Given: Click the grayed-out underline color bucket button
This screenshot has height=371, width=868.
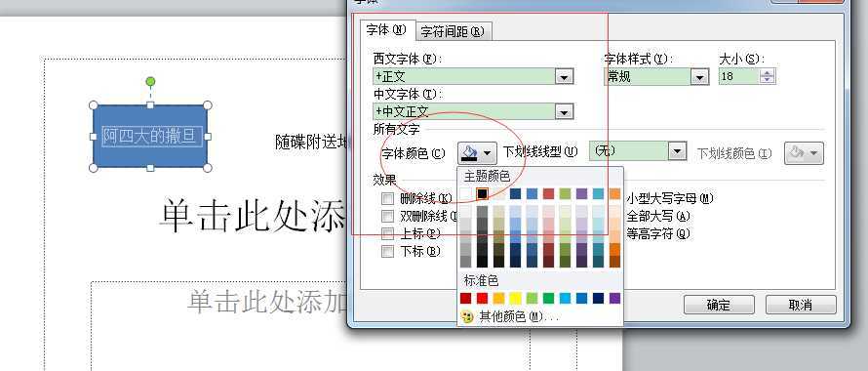Looking at the screenshot, I should 804,153.
